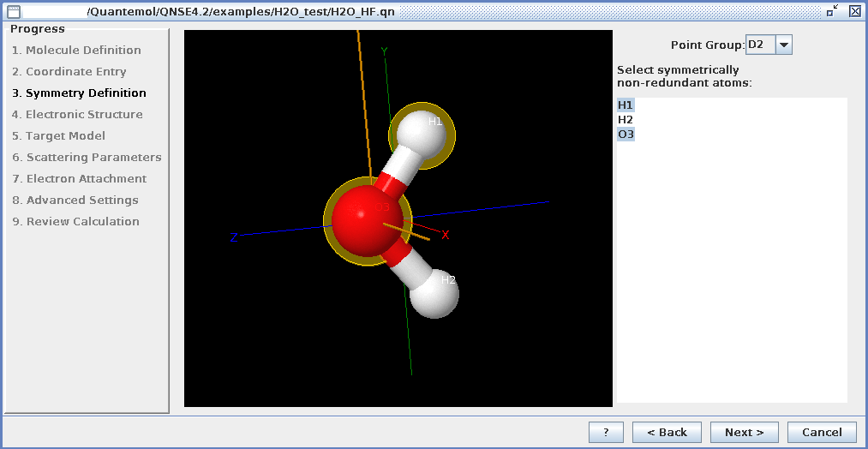Screen dimensions: 868x449
Task: Select step 3 Symmetry Definition
Action: 79,93
